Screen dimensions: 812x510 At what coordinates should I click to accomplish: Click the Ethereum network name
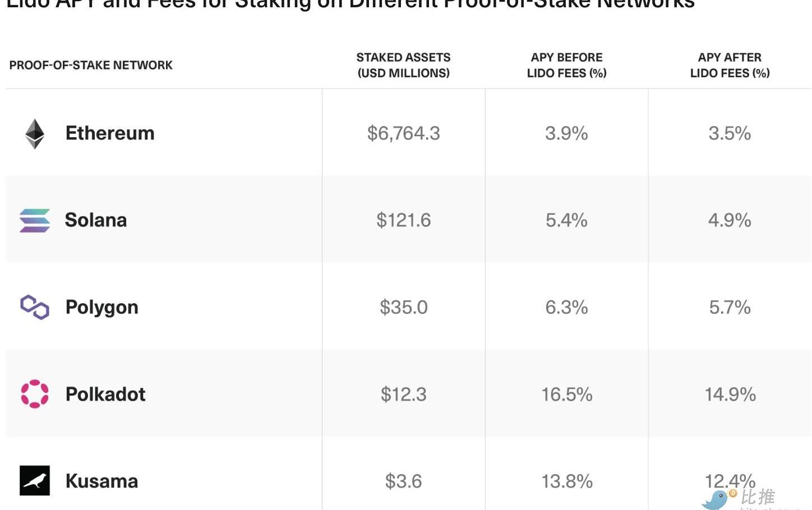pos(110,133)
